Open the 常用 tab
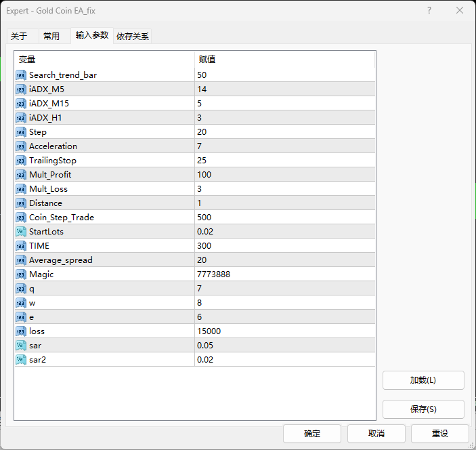 (51, 37)
